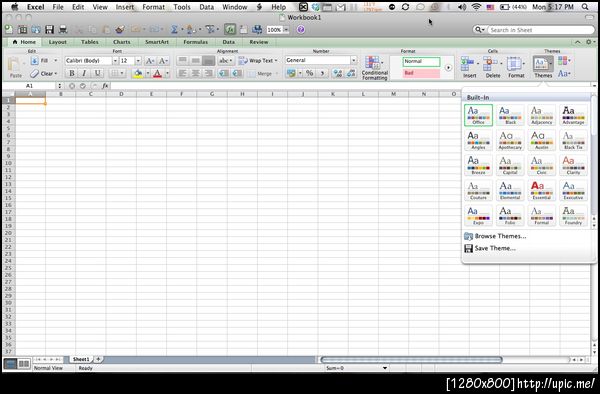This screenshot has width=600, height=394.
Task: Increase font size with the larger A
Action: [150, 61]
